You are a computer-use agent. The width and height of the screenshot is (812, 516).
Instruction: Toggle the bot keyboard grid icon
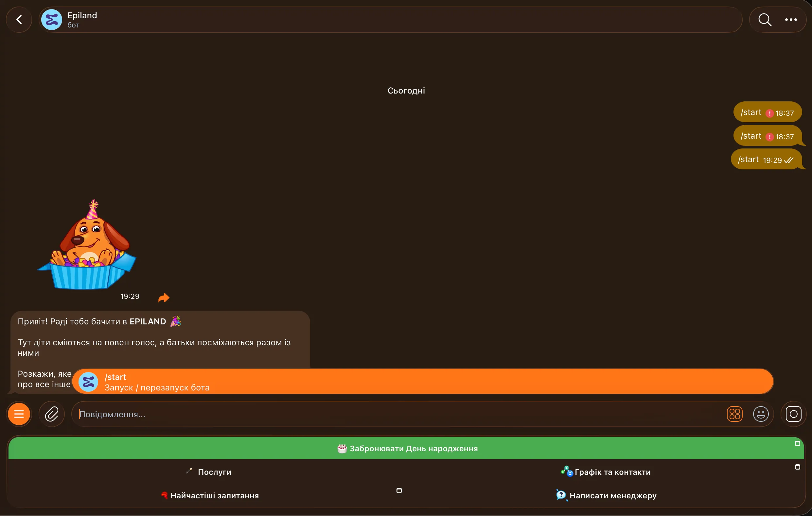point(734,414)
